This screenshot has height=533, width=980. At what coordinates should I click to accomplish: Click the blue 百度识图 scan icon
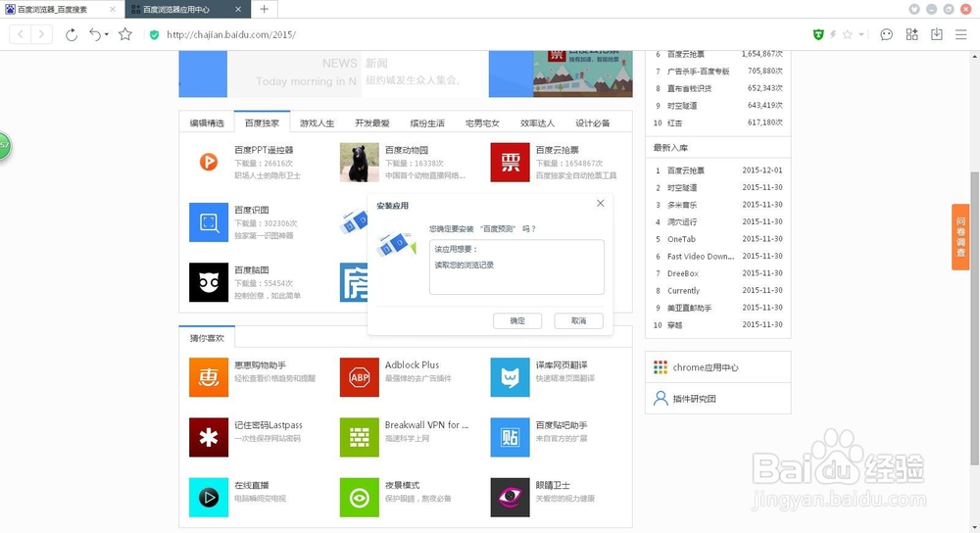coord(208,221)
